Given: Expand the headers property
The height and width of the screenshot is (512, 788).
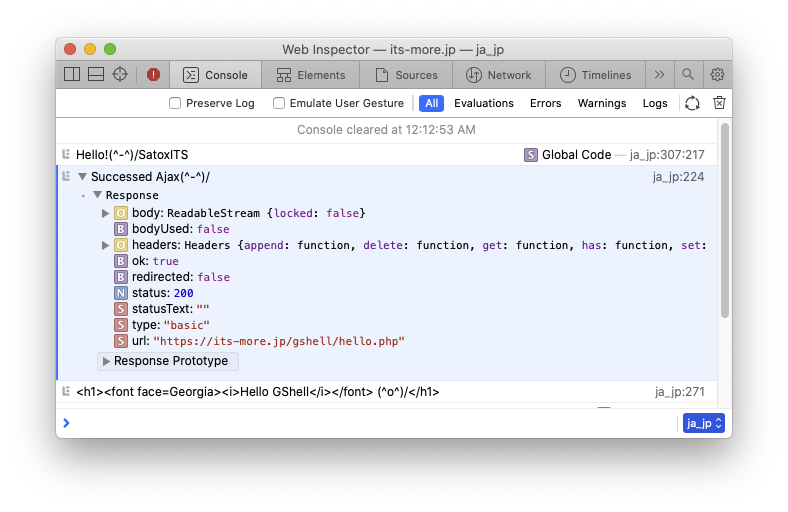Looking at the screenshot, I should click(106, 245).
